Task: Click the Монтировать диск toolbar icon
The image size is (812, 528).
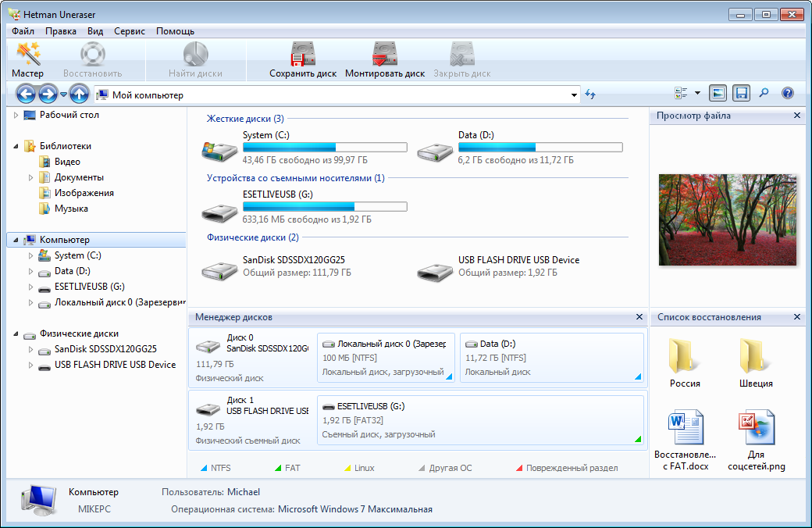Action: click(385, 60)
